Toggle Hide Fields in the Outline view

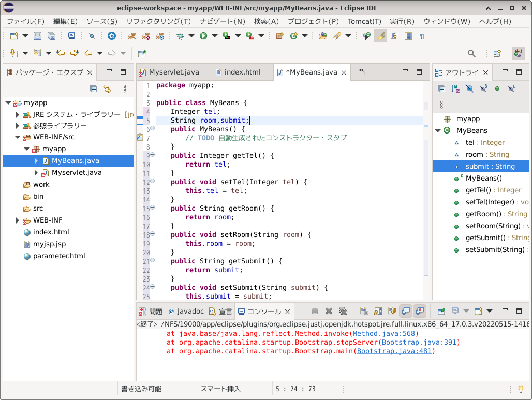point(469,89)
